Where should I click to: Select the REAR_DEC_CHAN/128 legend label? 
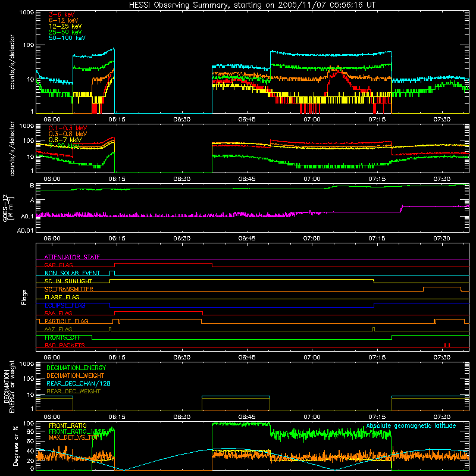(x=79, y=383)
